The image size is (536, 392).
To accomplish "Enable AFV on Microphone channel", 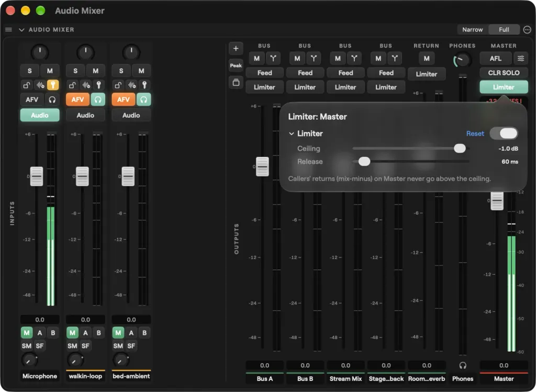I will [32, 100].
